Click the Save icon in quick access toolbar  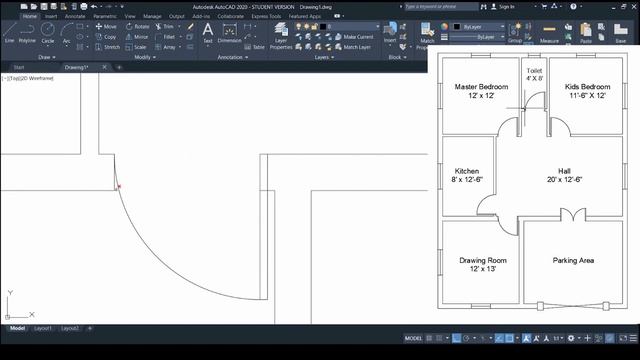coord(44,7)
